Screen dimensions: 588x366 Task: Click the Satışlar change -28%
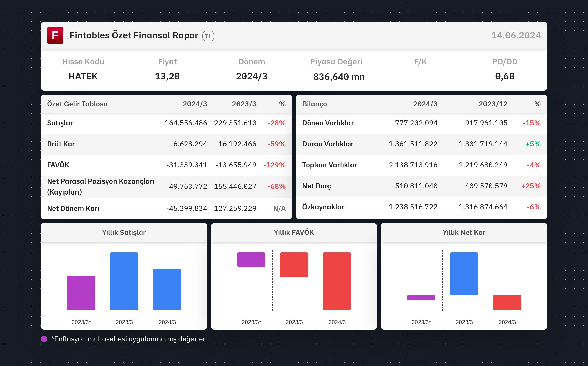pos(276,123)
